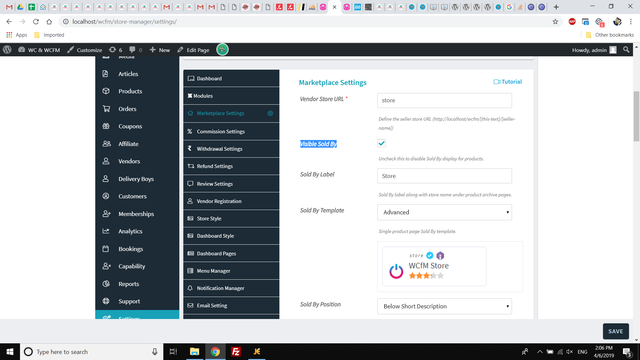The width and height of the screenshot is (640, 360).
Task: Open the Dashboard Pages tab
Action: coord(231,253)
